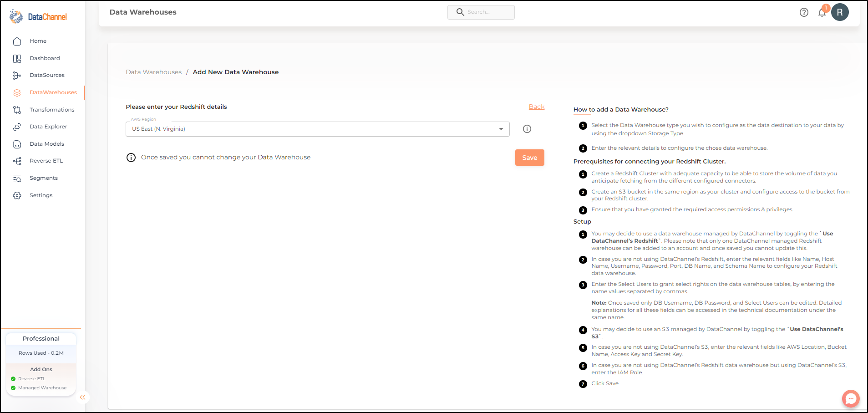Click the 'How to add a Data Warehouse?' heading

coord(621,110)
